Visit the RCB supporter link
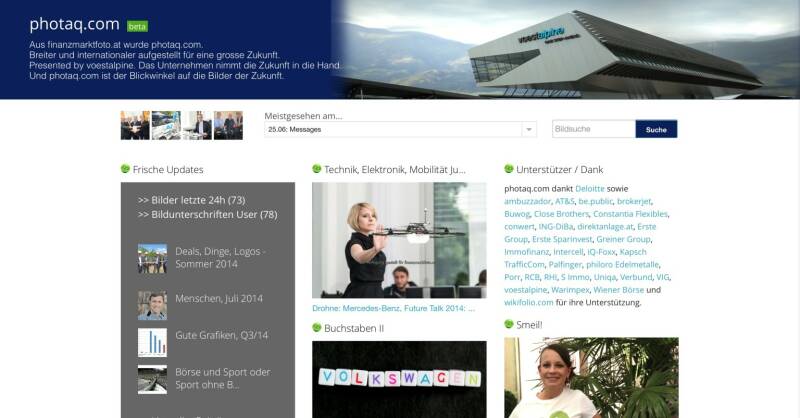This screenshot has width=800, height=418. tap(532, 277)
